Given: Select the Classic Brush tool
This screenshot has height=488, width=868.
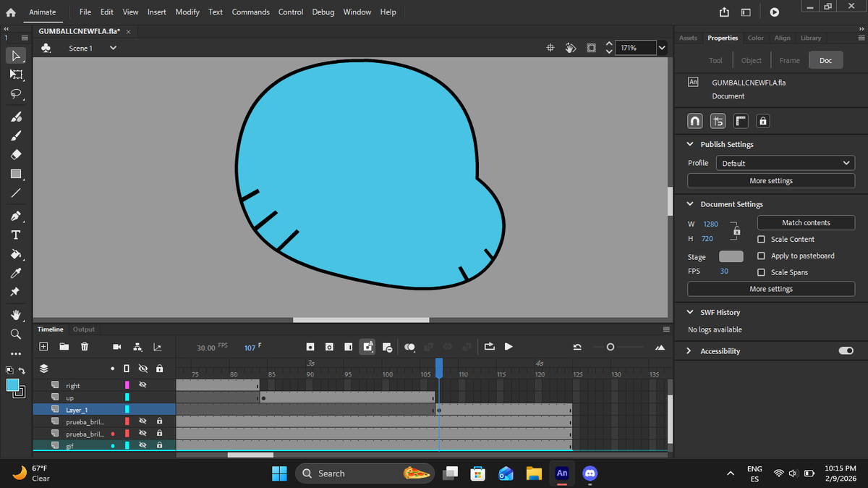Looking at the screenshot, I should 16,135.
